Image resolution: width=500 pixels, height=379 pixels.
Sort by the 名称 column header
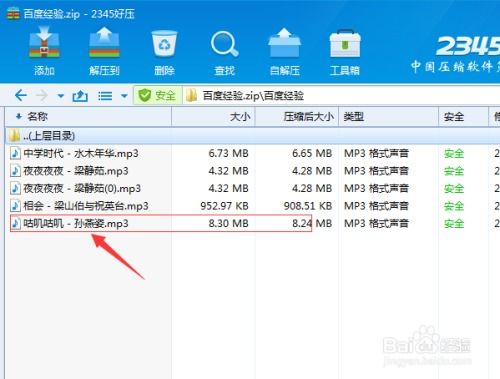(88, 117)
